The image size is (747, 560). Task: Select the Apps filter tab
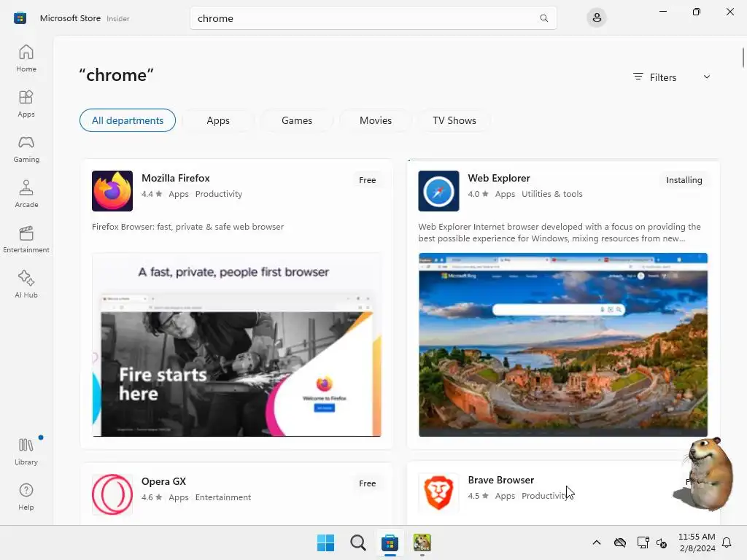218,120
